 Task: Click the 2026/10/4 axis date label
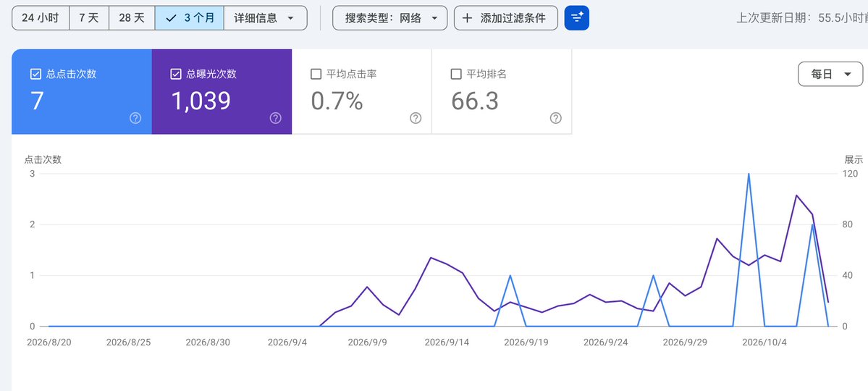click(764, 342)
